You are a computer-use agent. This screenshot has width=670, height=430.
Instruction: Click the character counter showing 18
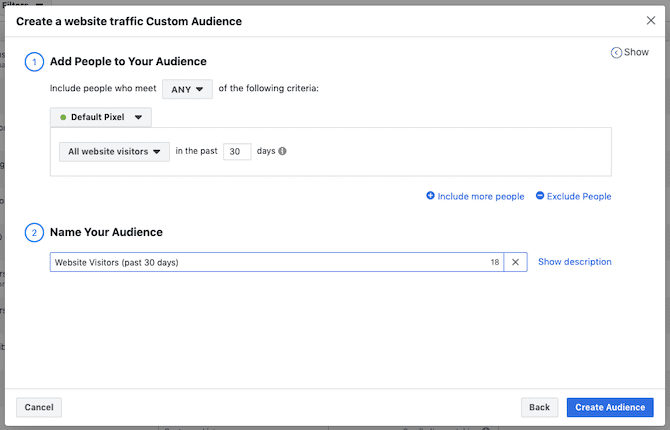pos(494,262)
